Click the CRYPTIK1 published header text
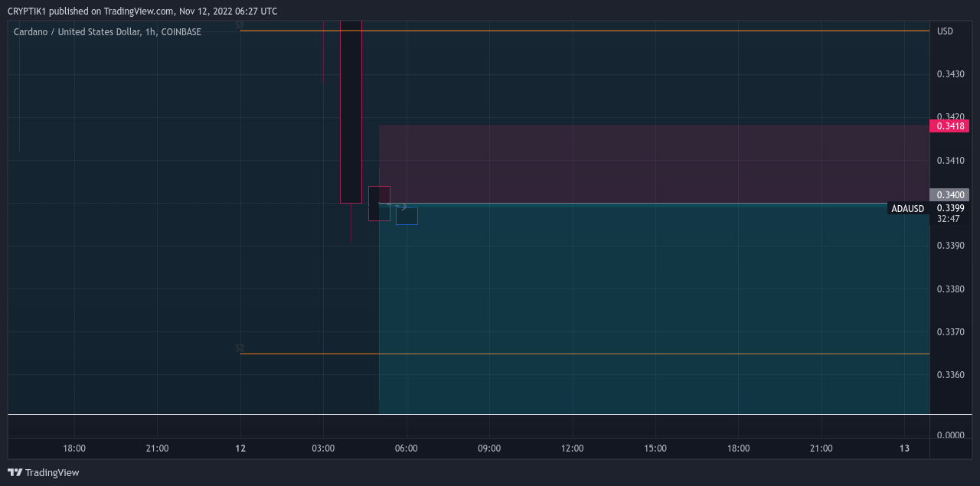Image resolution: width=980 pixels, height=486 pixels. click(x=142, y=11)
